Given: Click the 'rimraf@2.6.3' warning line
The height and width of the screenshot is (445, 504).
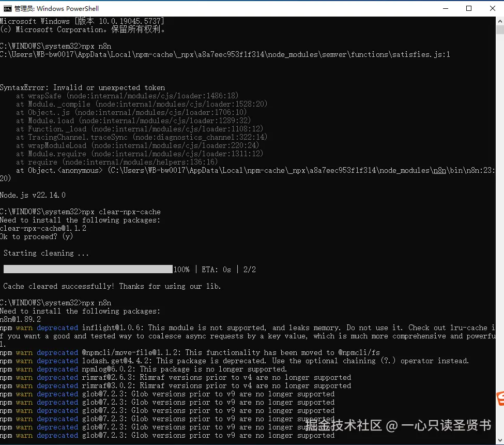Looking at the screenshot, I should coord(176,377).
